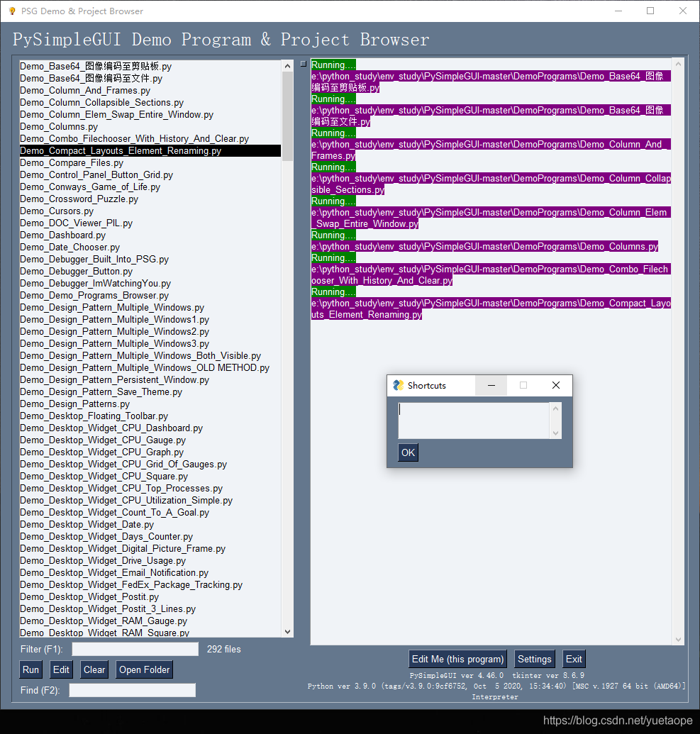Focus the Find (F2) input field

pos(133,690)
